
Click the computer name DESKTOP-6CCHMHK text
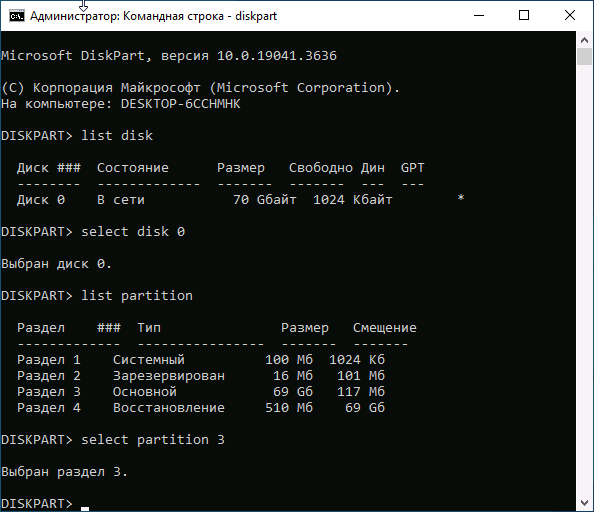pyautogui.click(x=180, y=104)
